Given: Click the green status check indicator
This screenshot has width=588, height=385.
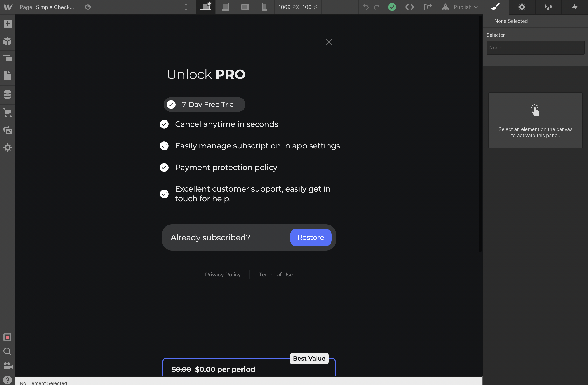Looking at the screenshot, I should pyautogui.click(x=392, y=7).
